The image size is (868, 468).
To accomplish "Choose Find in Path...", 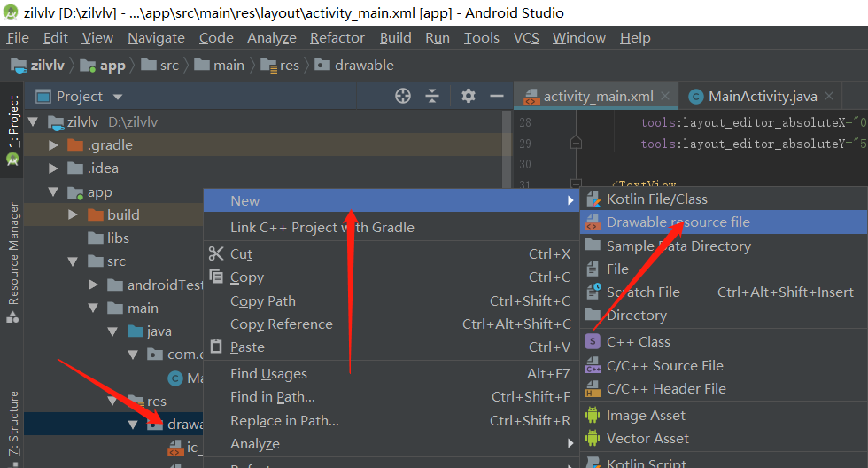I will (x=391, y=397).
